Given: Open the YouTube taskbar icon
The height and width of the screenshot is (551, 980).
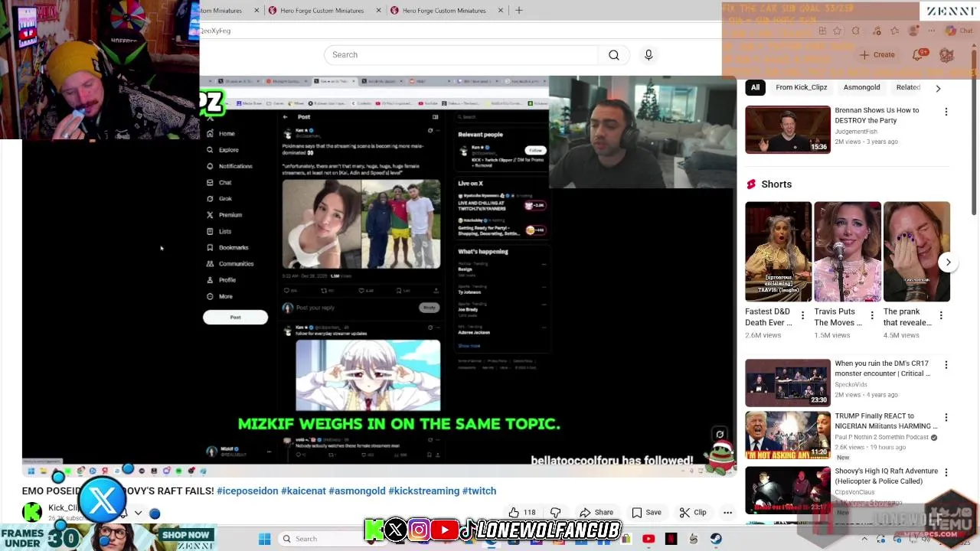Looking at the screenshot, I should pyautogui.click(x=648, y=539).
